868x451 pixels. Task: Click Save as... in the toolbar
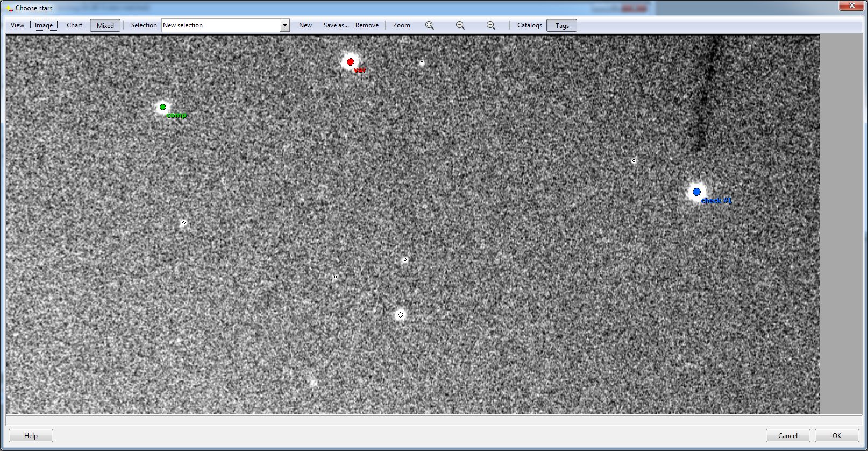click(x=336, y=25)
